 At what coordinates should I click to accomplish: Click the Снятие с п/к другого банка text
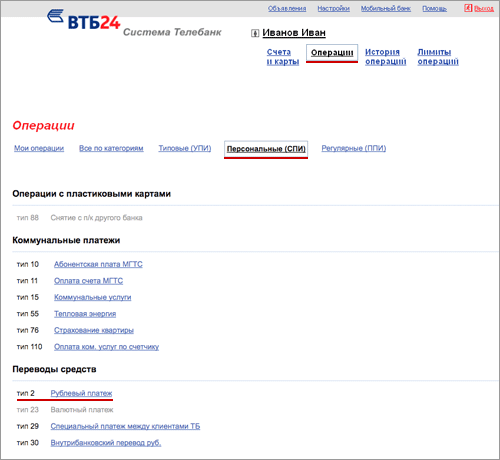click(97, 218)
